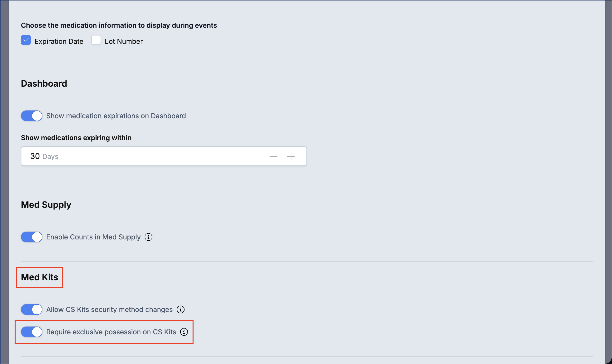Uncheck the Expiration Date checkbox
This screenshot has height=364, width=612.
pyautogui.click(x=26, y=40)
